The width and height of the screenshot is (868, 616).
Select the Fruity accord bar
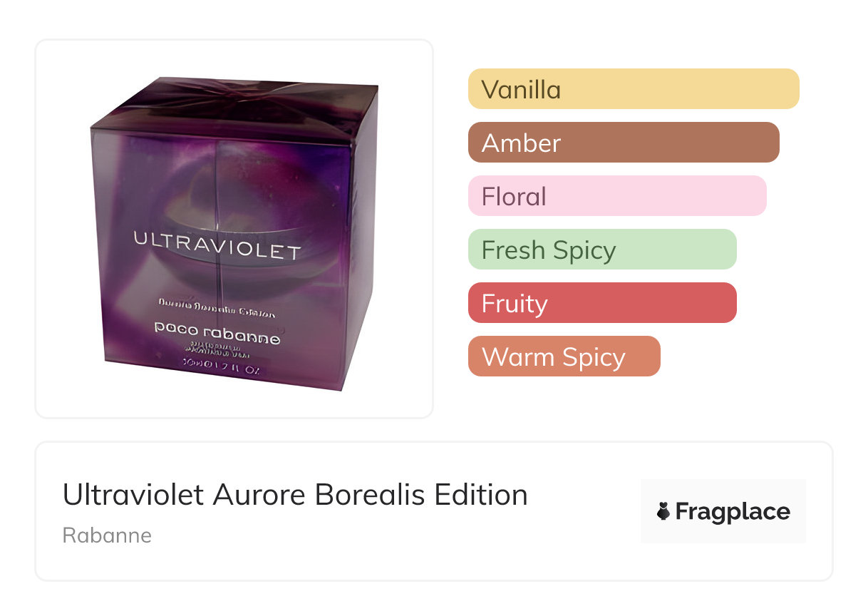pos(602,303)
